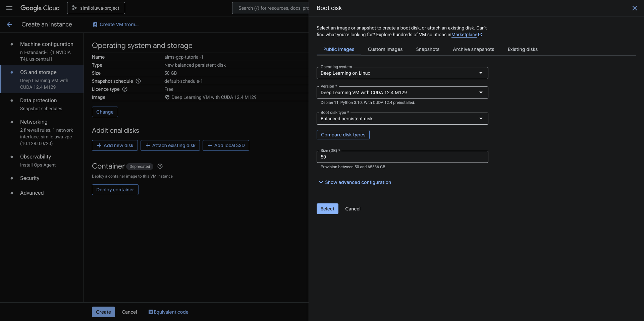Open the Boot disk type dropdown
The image size is (644, 321).
pos(402,119)
